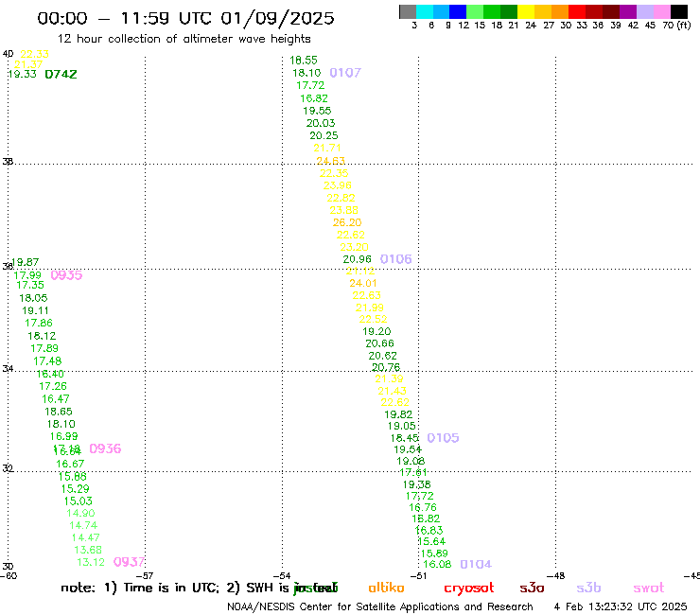Click the cryosat satellite legend label

469,589
